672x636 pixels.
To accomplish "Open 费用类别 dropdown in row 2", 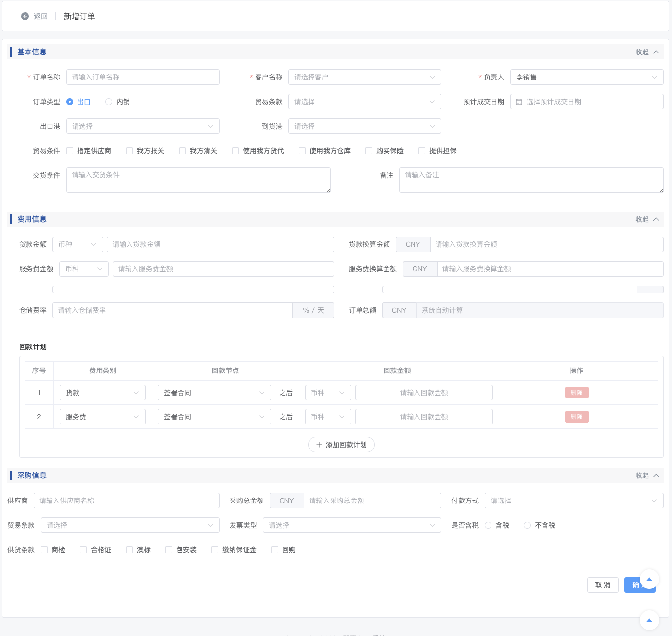I will [x=103, y=417].
